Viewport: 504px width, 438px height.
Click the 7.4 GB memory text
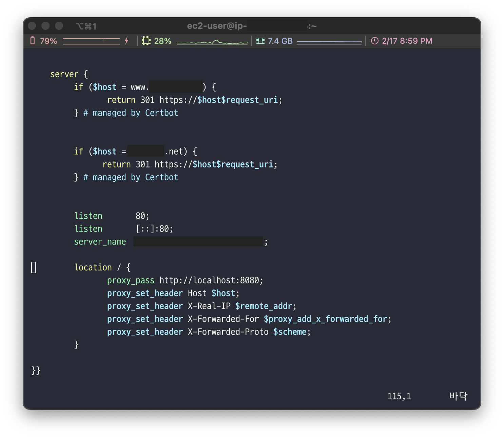(x=280, y=41)
